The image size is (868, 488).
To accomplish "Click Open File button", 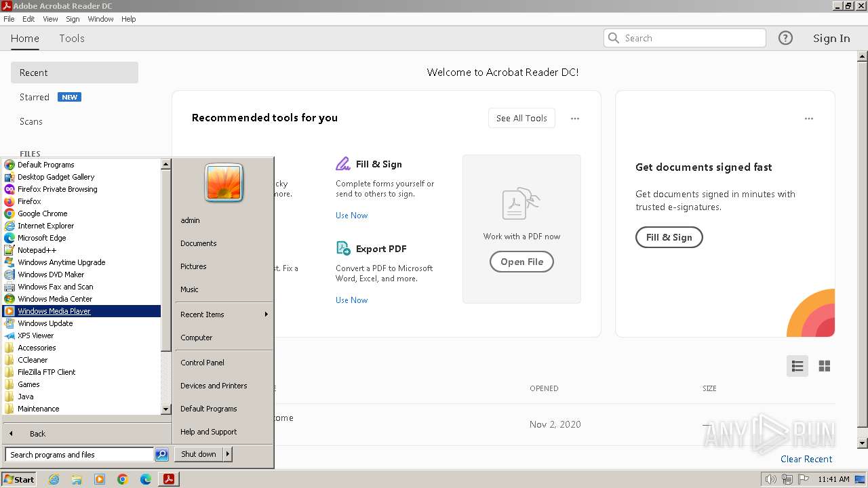I will click(521, 262).
